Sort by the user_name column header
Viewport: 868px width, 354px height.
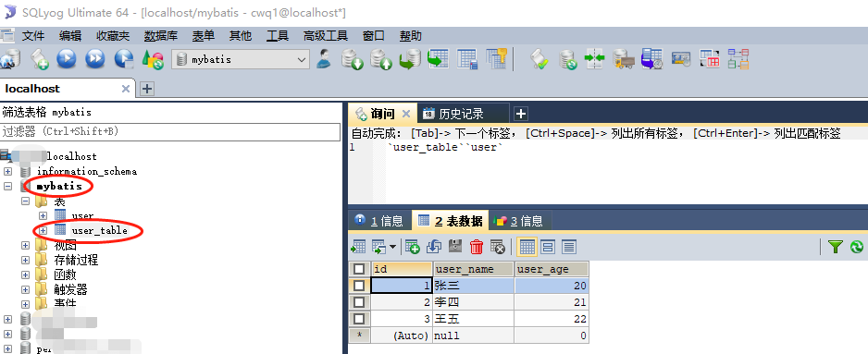(x=473, y=269)
